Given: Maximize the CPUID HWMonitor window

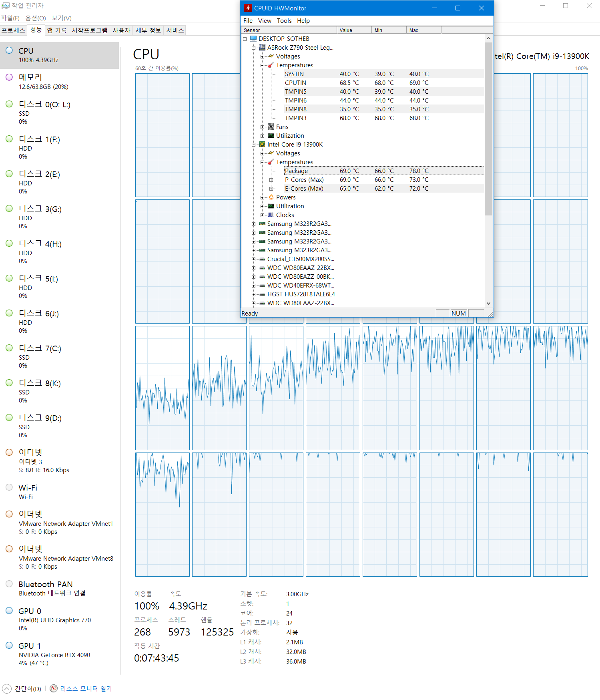Looking at the screenshot, I should pyautogui.click(x=458, y=8).
